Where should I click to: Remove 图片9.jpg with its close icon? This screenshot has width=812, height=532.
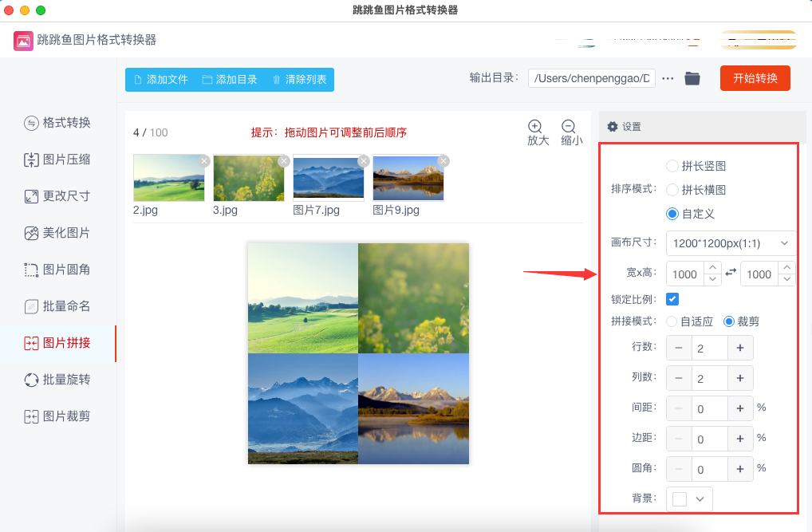coord(443,161)
